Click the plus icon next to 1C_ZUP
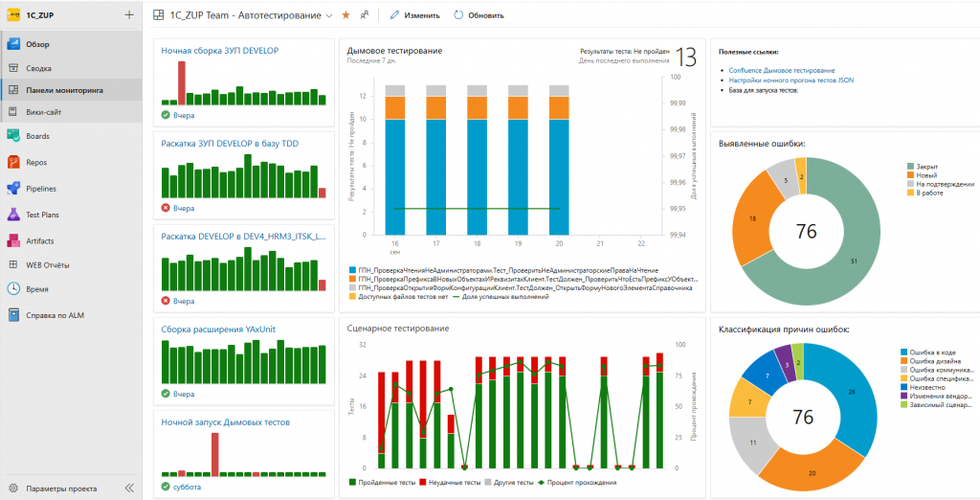Screen dimensions: 980x500 129,15
